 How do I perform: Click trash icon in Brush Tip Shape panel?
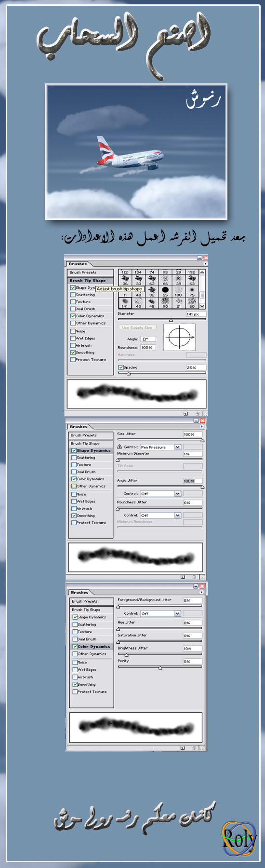(197, 413)
